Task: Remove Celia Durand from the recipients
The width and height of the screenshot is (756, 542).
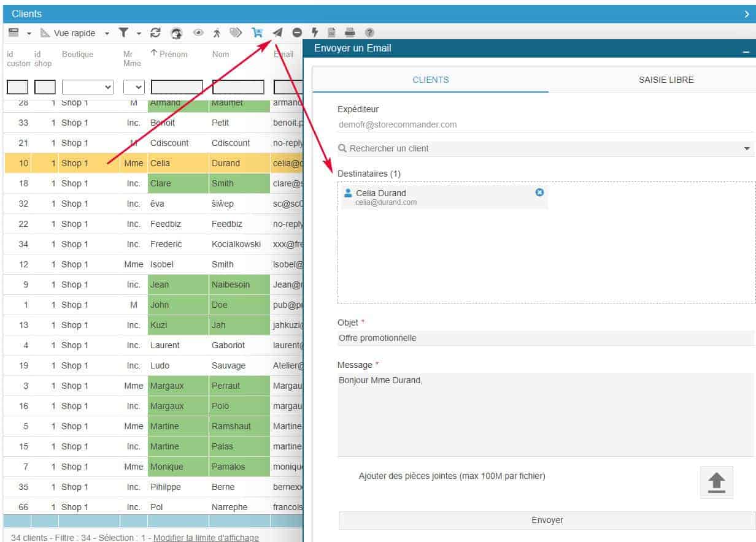Action: (x=539, y=193)
